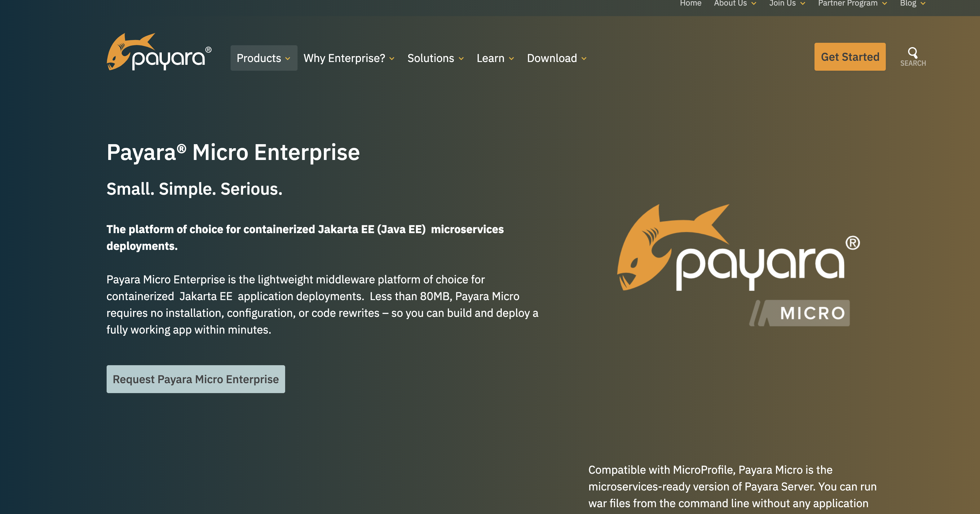Open Join Us top menu
Viewport: 980px width, 514px height.
point(782,3)
